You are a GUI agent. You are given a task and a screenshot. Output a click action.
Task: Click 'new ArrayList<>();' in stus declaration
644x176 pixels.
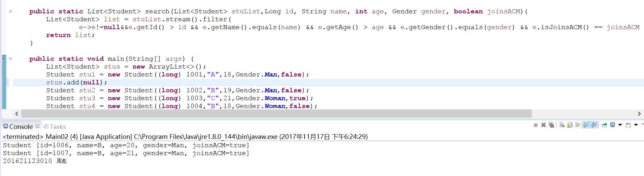point(169,67)
